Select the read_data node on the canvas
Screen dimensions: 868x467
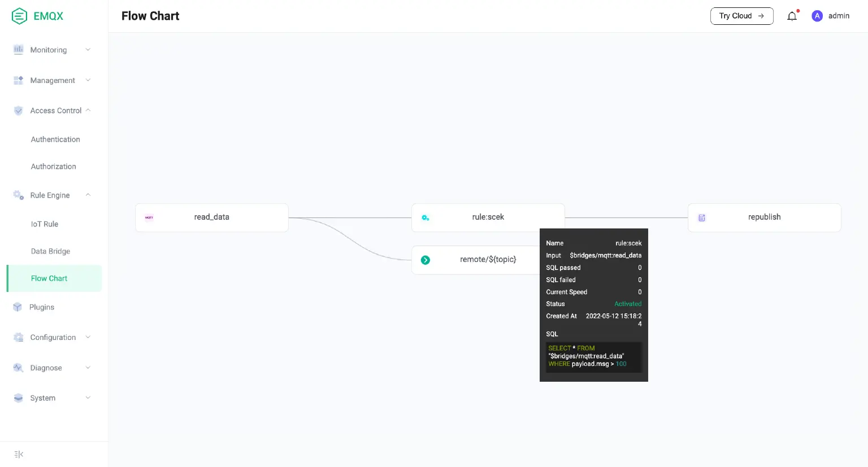pyautogui.click(x=212, y=217)
